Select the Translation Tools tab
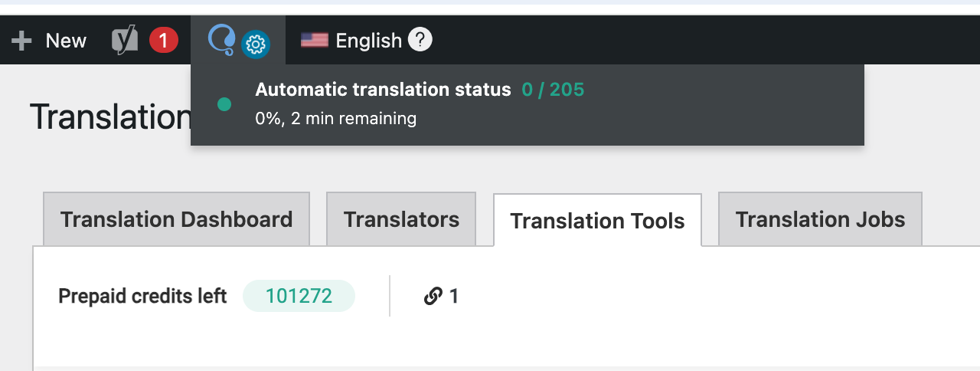The height and width of the screenshot is (371, 980). point(597,221)
